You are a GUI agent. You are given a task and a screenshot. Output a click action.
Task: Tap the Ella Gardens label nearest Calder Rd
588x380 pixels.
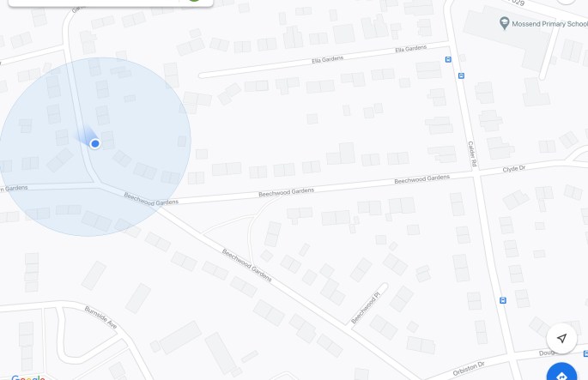click(x=411, y=49)
